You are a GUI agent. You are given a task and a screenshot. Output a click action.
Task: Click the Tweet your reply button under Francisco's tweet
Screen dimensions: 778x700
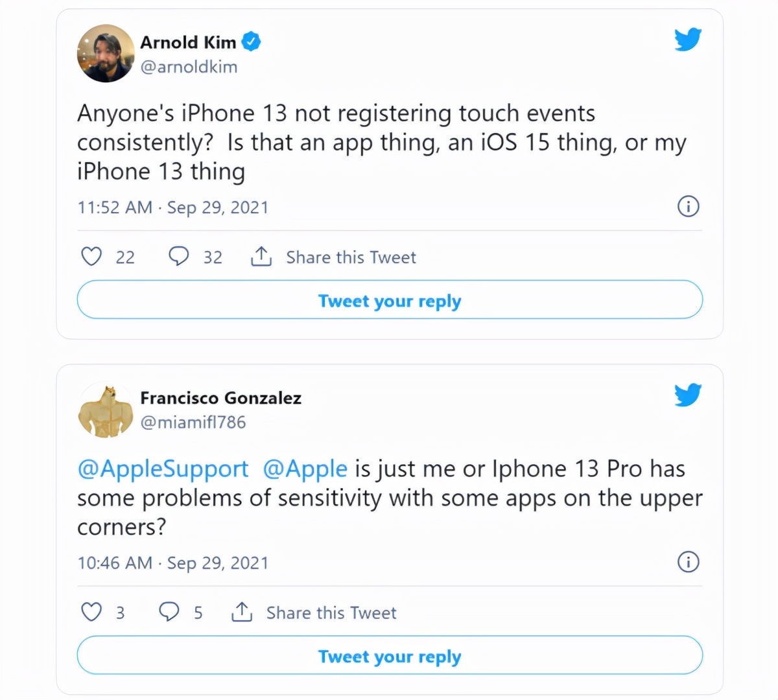[x=389, y=655]
